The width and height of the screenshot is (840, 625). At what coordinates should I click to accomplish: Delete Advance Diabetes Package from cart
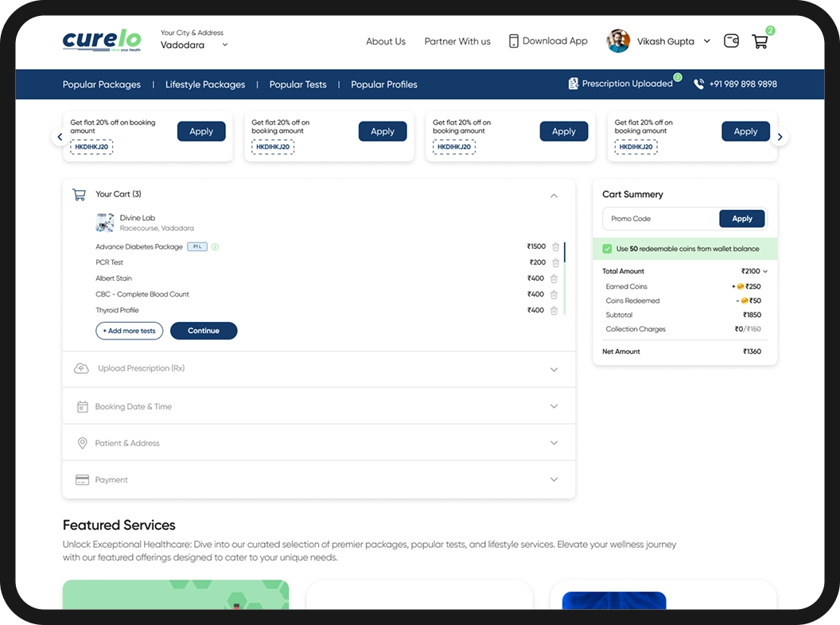554,247
